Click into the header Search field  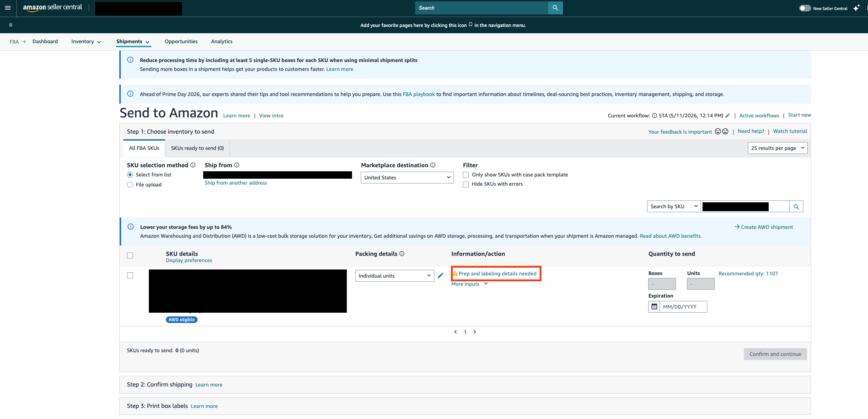(482, 8)
